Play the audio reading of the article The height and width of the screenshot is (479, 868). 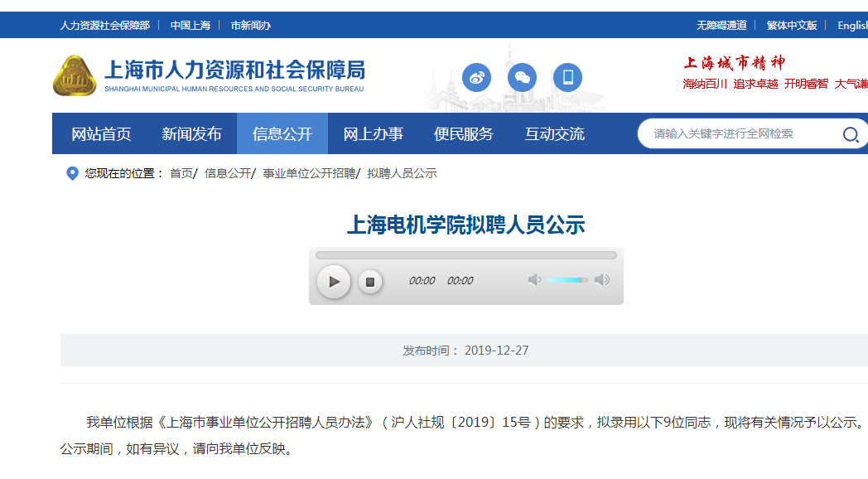point(334,282)
